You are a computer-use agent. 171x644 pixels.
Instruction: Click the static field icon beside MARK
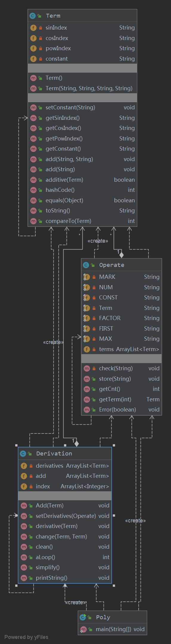(87, 277)
